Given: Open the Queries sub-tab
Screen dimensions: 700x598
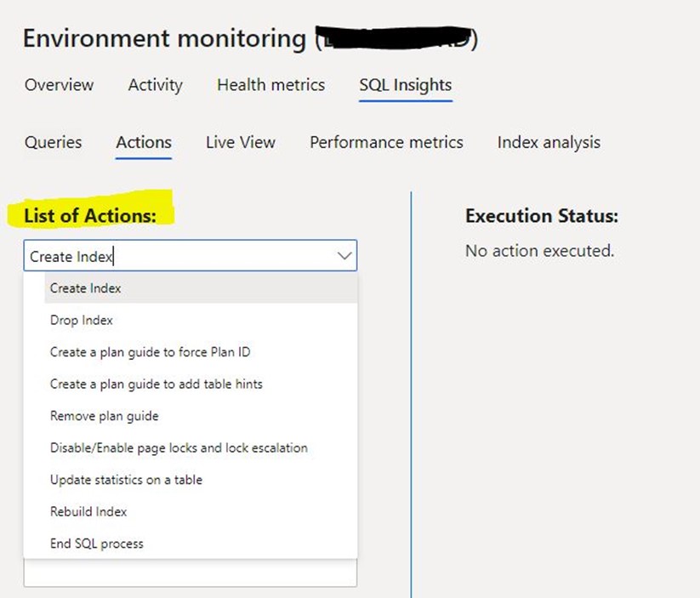Looking at the screenshot, I should [53, 143].
